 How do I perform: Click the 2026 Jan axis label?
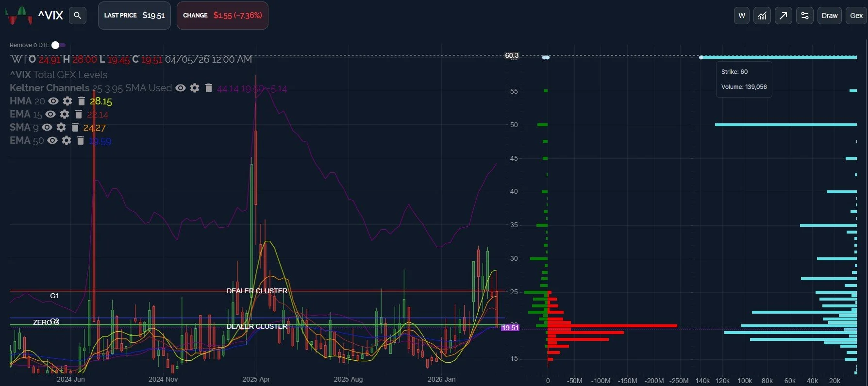point(441,379)
